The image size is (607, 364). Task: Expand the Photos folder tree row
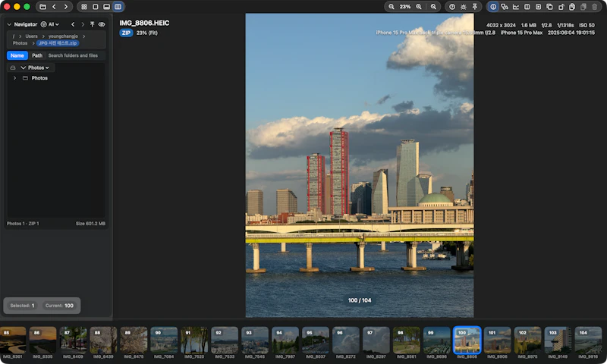[x=14, y=78]
